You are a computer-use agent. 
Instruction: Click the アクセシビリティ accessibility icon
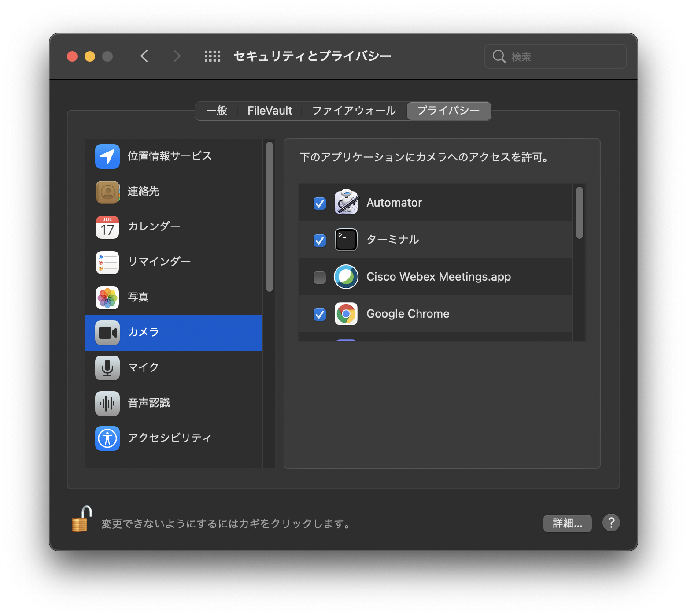point(107,438)
